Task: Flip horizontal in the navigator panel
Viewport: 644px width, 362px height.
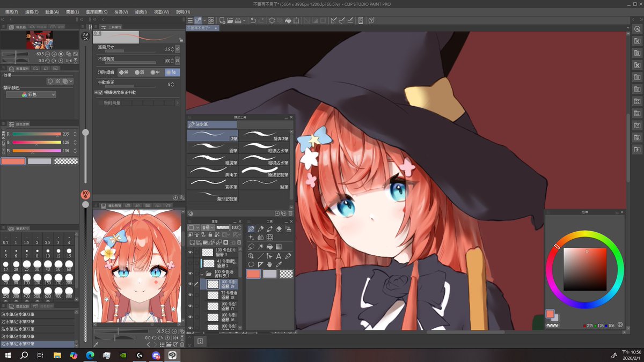Action: tap(69, 61)
